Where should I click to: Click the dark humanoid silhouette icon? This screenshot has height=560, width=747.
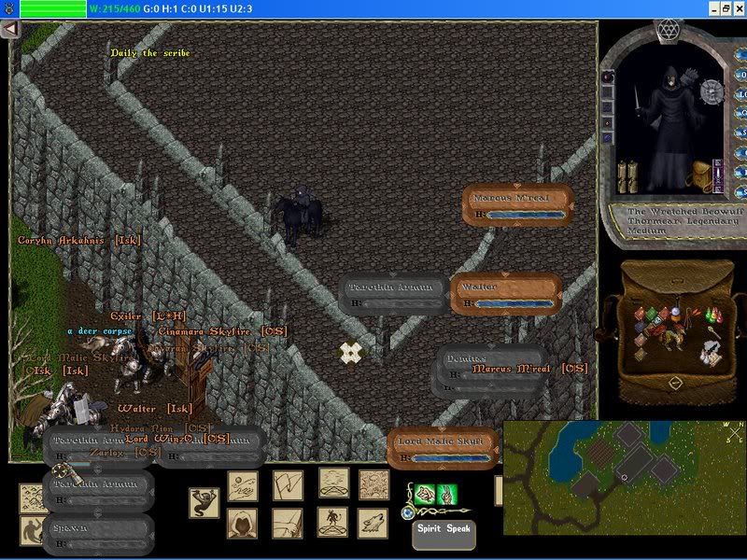[32, 530]
